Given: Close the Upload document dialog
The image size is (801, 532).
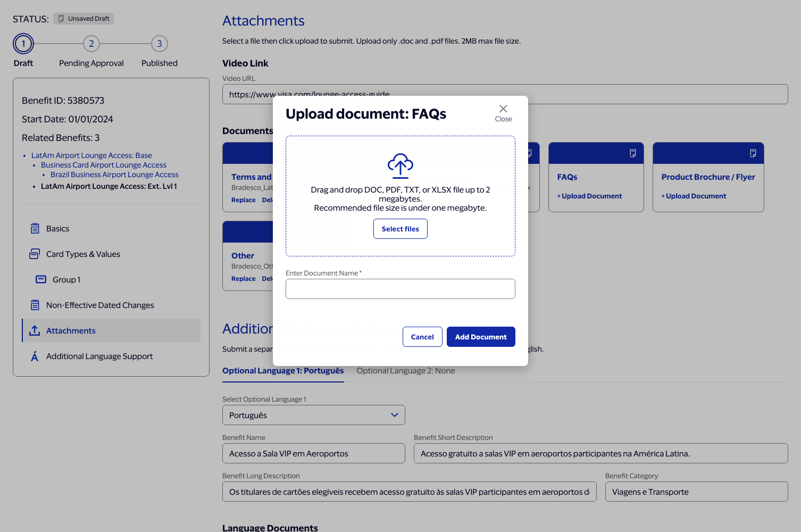Looking at the screenshot, I should pos(503,113).
